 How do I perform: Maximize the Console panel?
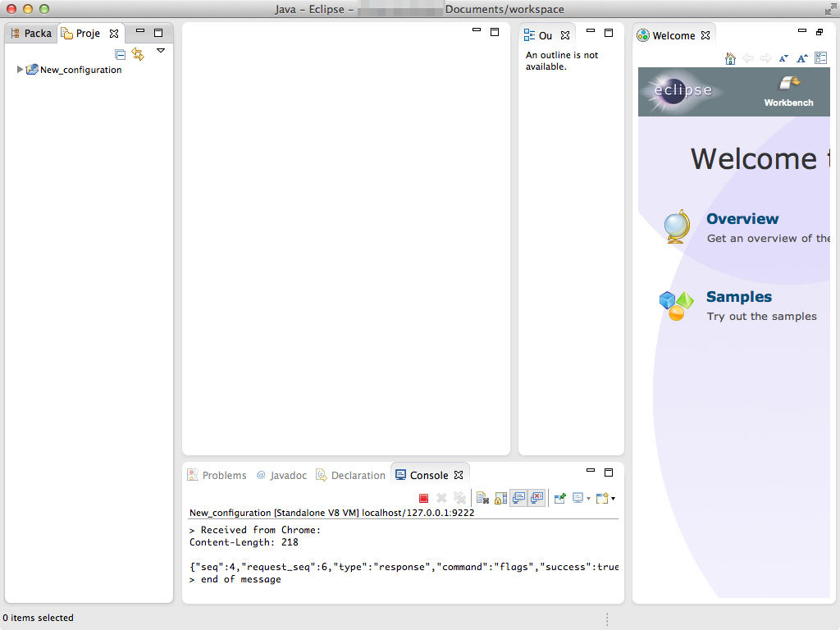pos(609,472)
